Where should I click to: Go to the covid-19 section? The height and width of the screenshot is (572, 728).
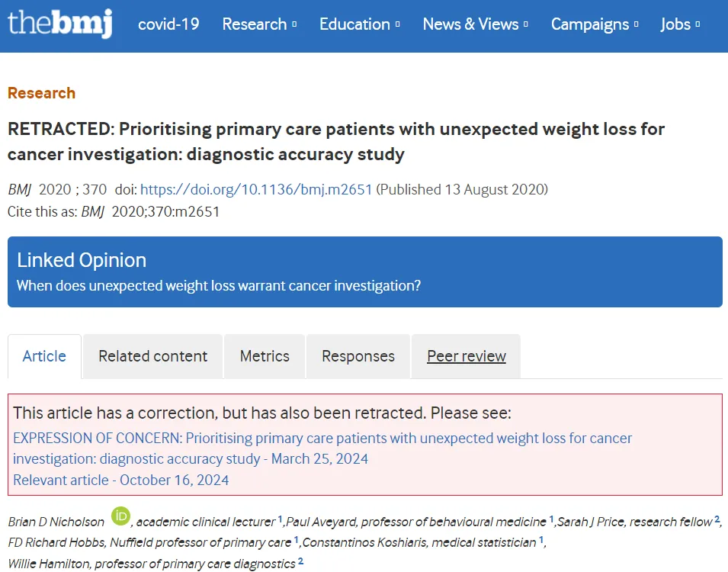point(168,24)
